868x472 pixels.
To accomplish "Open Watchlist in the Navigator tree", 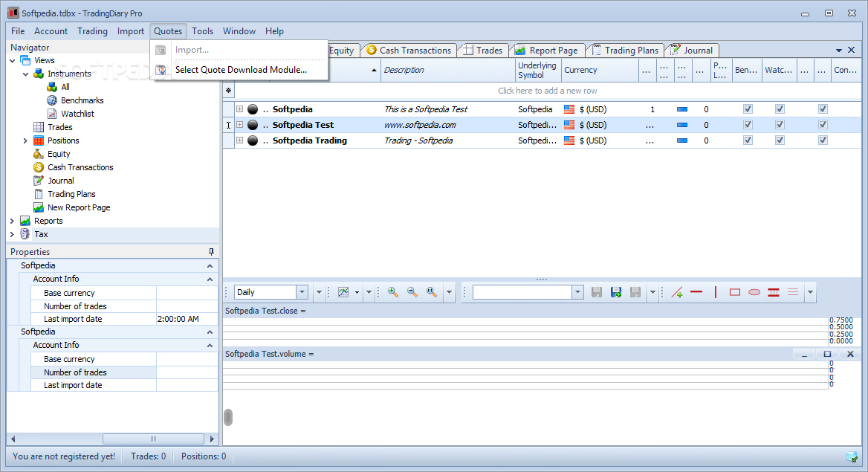I will [x=77, y=114].
